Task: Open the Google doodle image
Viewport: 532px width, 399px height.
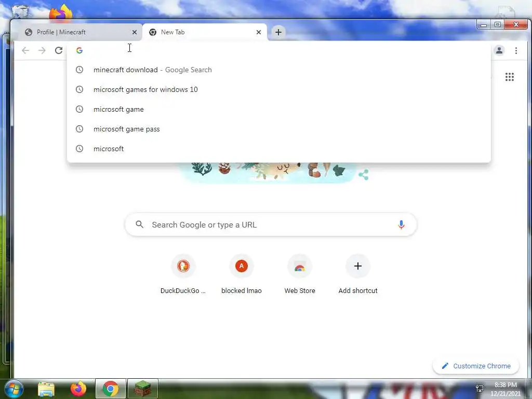Action: (268, 172)
